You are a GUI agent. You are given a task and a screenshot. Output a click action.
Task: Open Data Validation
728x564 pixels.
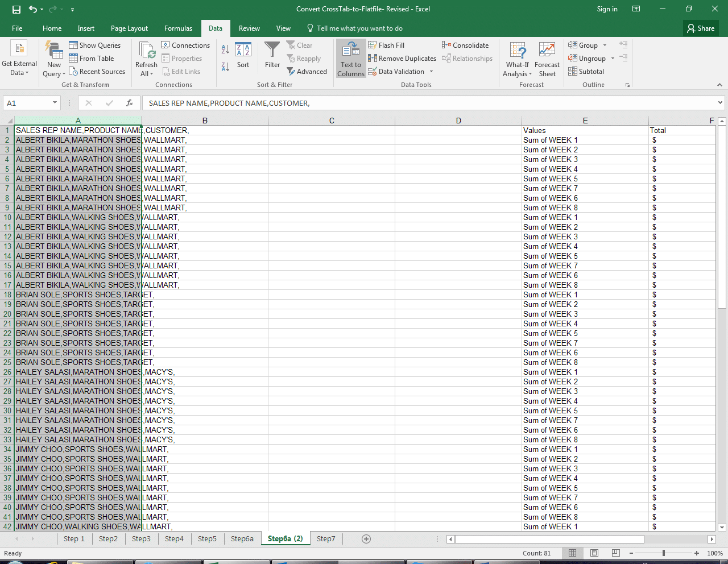point(396,72)
